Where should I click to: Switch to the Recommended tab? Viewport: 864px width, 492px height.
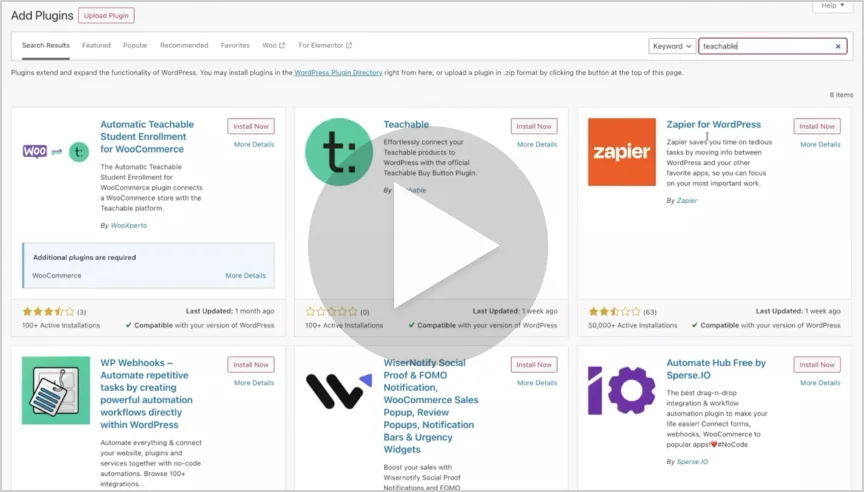(184, 46)
